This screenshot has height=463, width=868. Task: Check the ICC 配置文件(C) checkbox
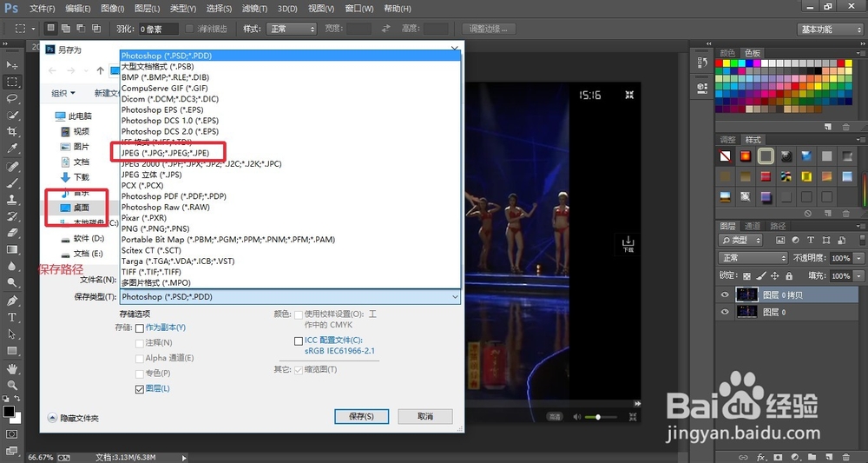(299, 341)
